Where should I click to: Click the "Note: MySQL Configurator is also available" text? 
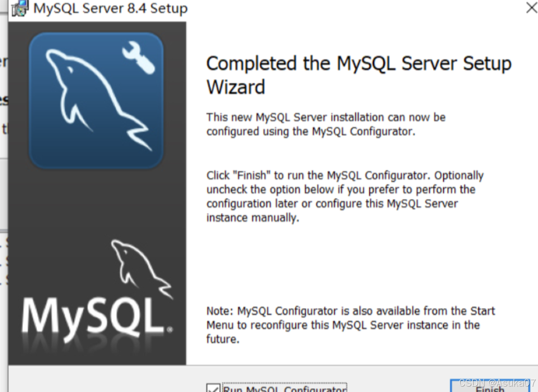tap(350, 325)
